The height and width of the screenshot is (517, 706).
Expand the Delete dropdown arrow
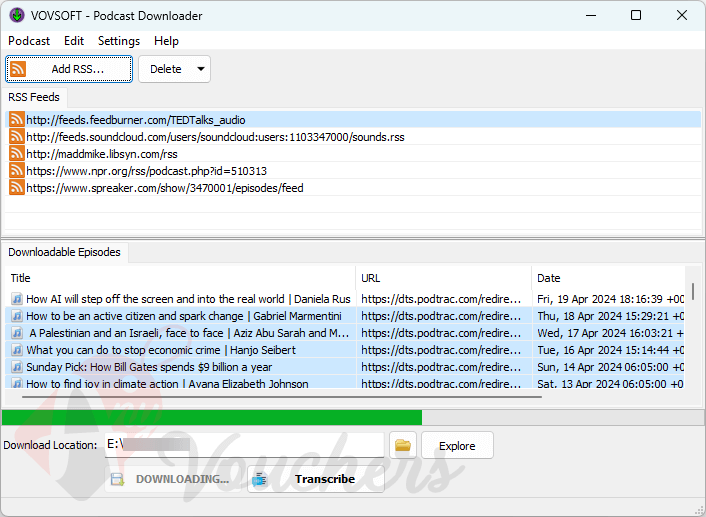click(x=201, y=69)
